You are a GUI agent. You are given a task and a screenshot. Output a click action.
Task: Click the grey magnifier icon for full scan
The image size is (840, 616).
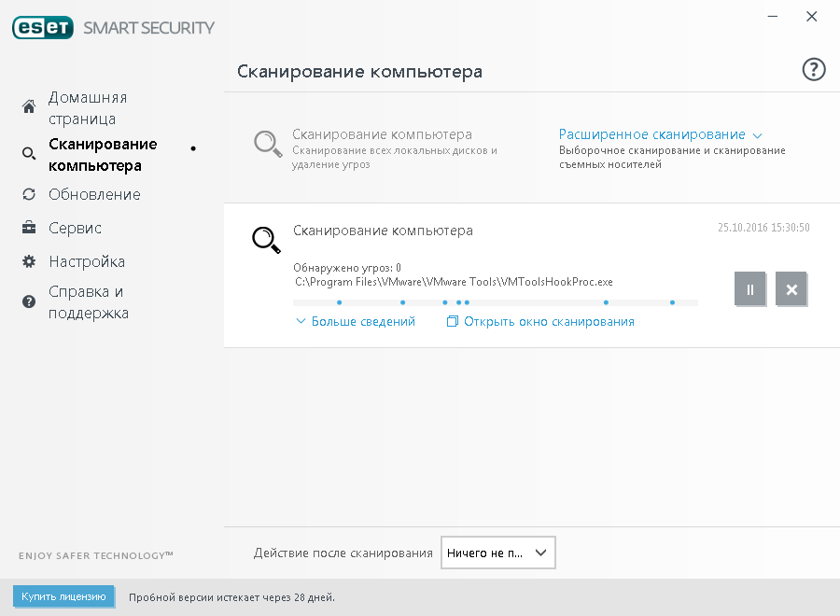click(267, 144)
